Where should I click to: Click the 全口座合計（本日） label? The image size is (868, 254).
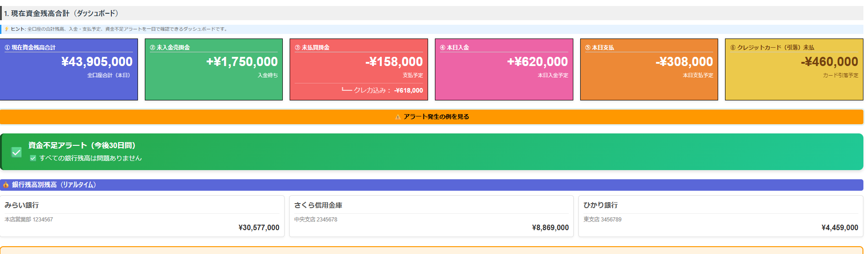(110, 75)
